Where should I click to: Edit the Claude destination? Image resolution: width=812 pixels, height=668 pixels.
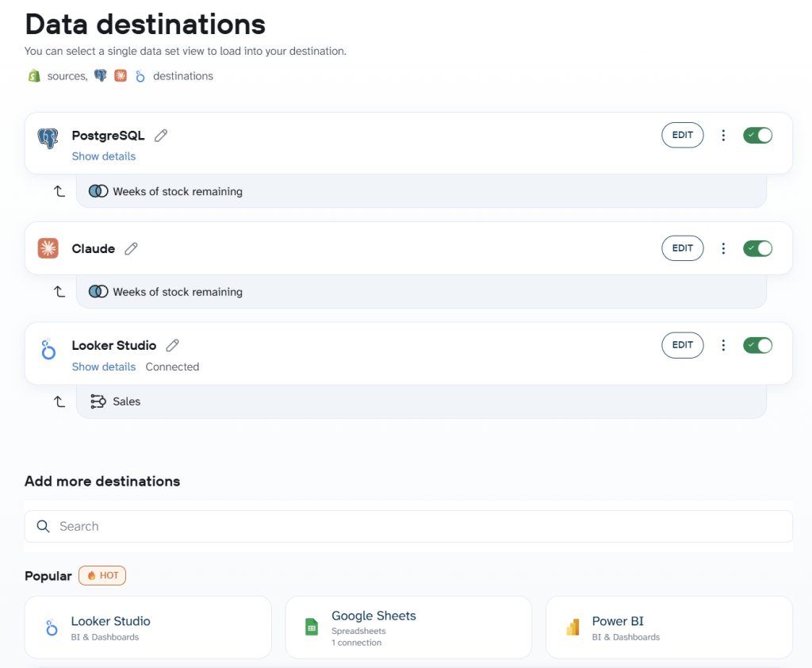click(x=683, y=248)
